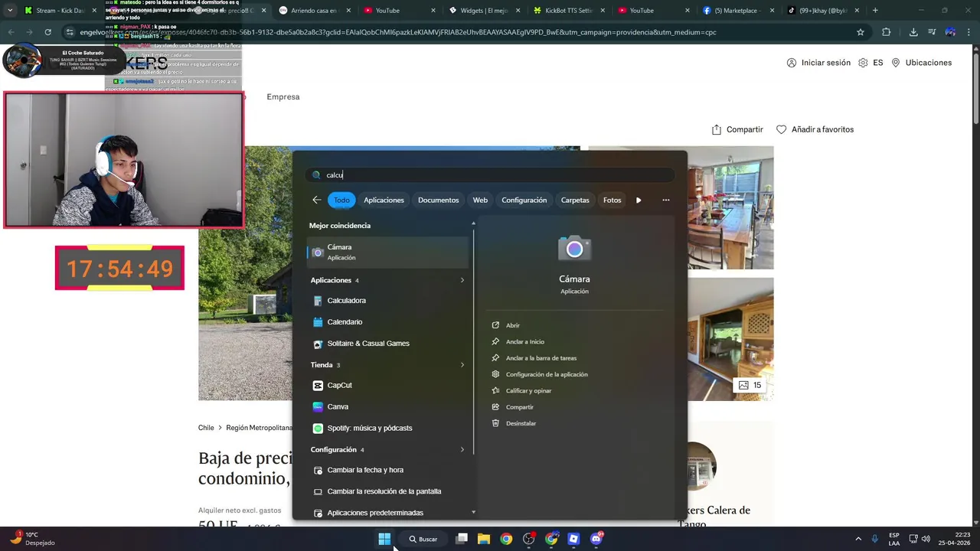Show more filters with play arrow
This screenshot has width=980, height=551.
click(x=639, y=201)
